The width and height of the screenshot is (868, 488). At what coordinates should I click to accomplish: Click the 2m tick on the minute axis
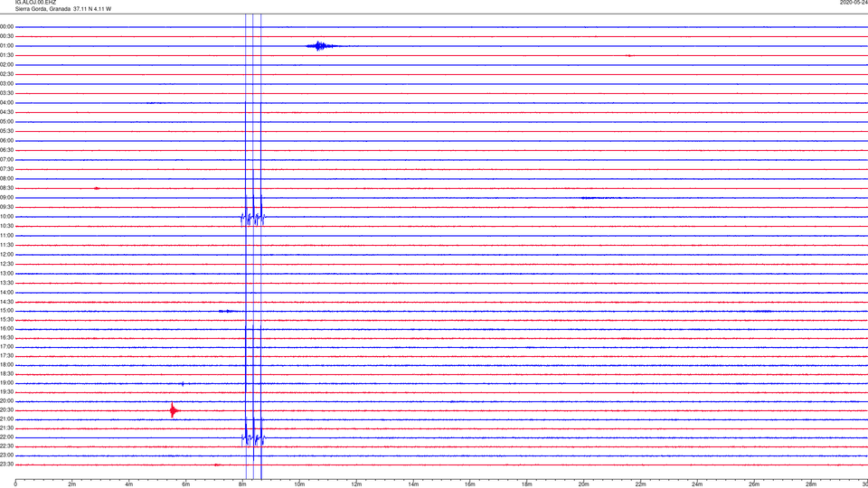[72, 484]
